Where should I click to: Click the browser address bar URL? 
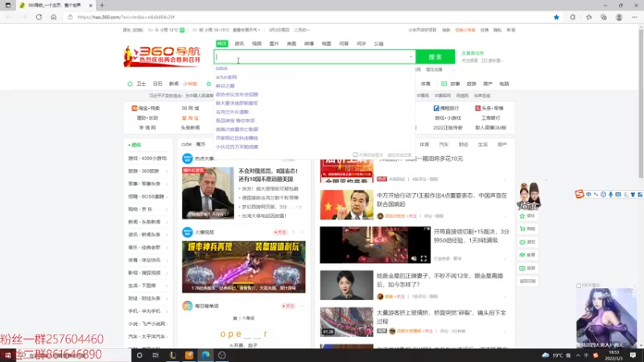[126, 17]
